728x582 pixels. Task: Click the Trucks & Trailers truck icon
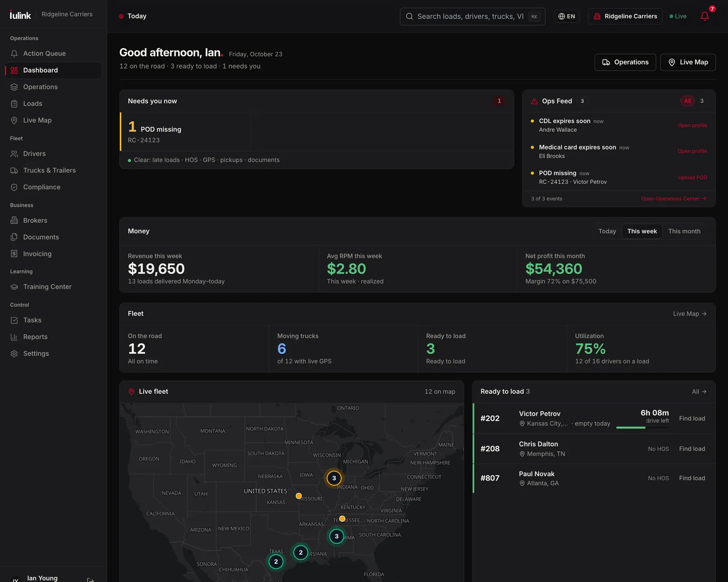pos(14,170)
